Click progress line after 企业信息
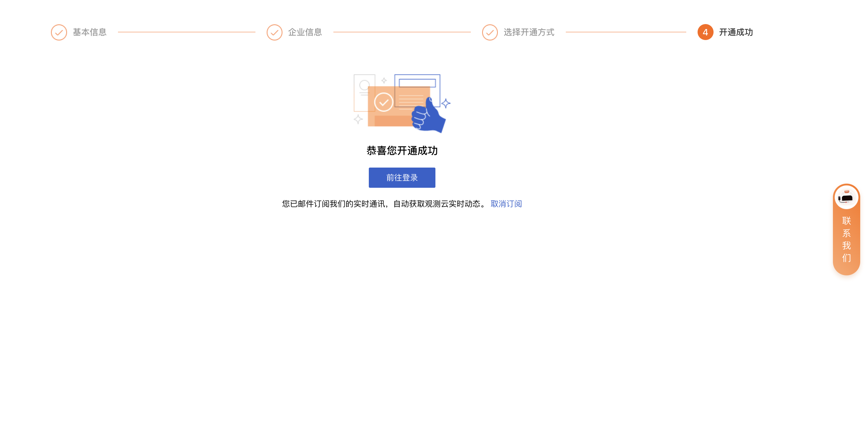The width and height of the screenshot is (868, 423). click(x=402, y=32)
